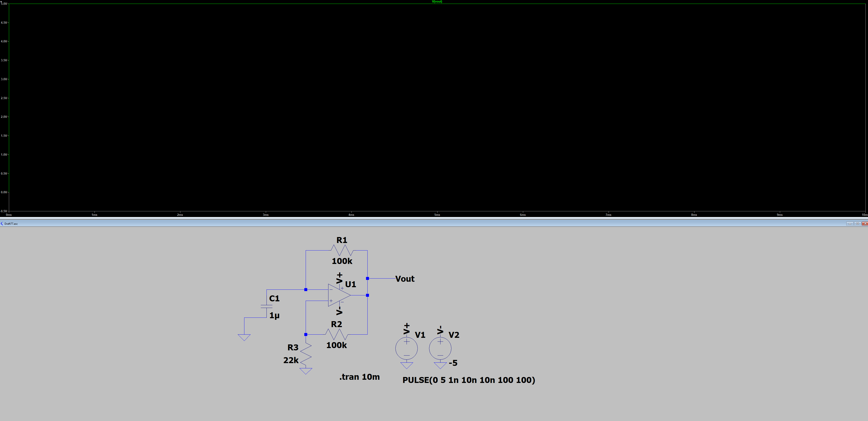Click junction node at inverting input
Screen dimensions: 868x421
tap(306, 289)
